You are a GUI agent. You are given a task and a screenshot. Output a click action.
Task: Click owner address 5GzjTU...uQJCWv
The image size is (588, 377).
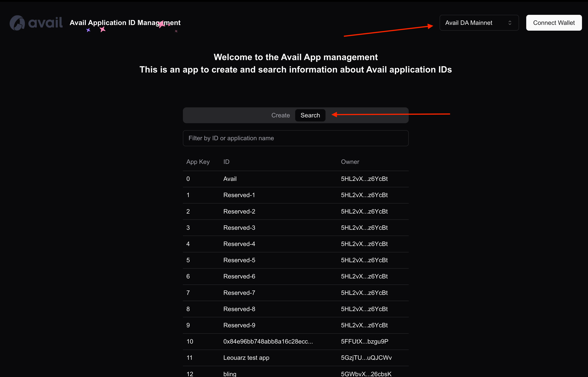tap(366, 358)
